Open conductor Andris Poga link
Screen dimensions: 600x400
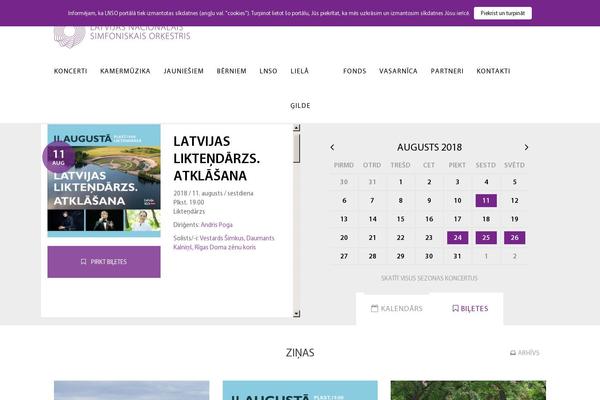click(217, 225)
